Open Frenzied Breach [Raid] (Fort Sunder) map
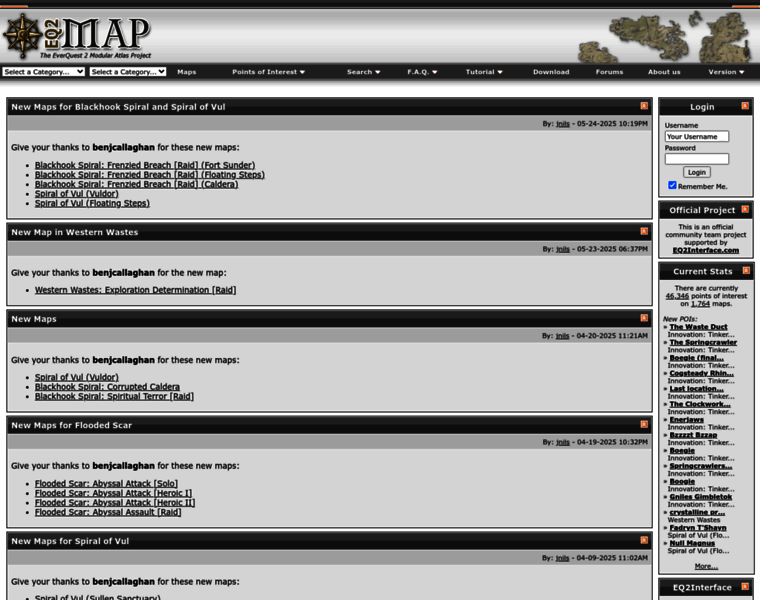Image resolution: width=760 pixels, height=600 pixels. tap(145, 165)
